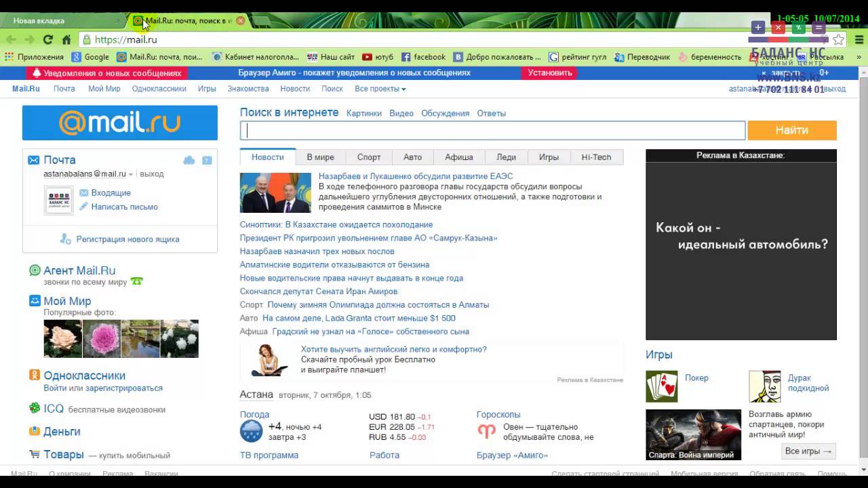Click the Спарта: Война империй game banner
The image size is (868, 488).
693,435
